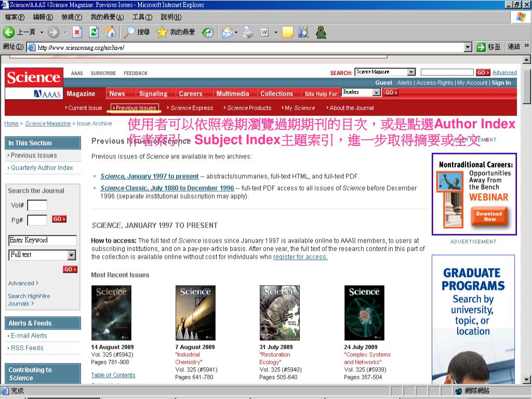The height and width of the screenshot is (399, 532).
Task: Click the Research book magnifier icon
Action: pyautogui.click(x=303, y=32)
